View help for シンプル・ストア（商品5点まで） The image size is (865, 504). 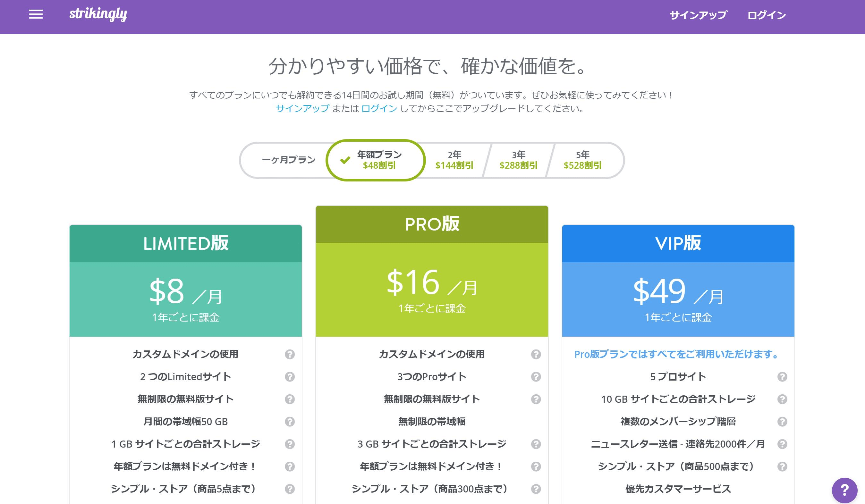[x=290, y=489]
